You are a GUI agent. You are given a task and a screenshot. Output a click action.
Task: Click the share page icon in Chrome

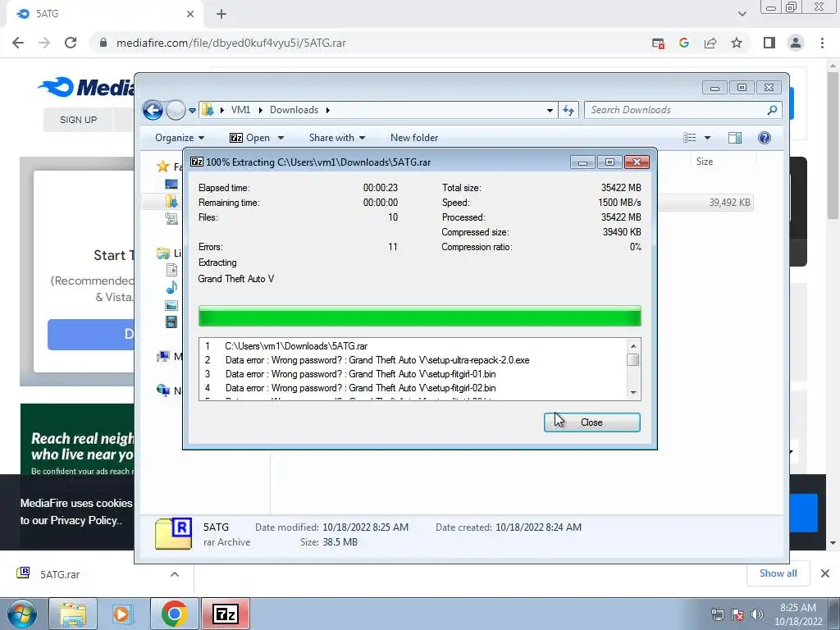(710, 43)
